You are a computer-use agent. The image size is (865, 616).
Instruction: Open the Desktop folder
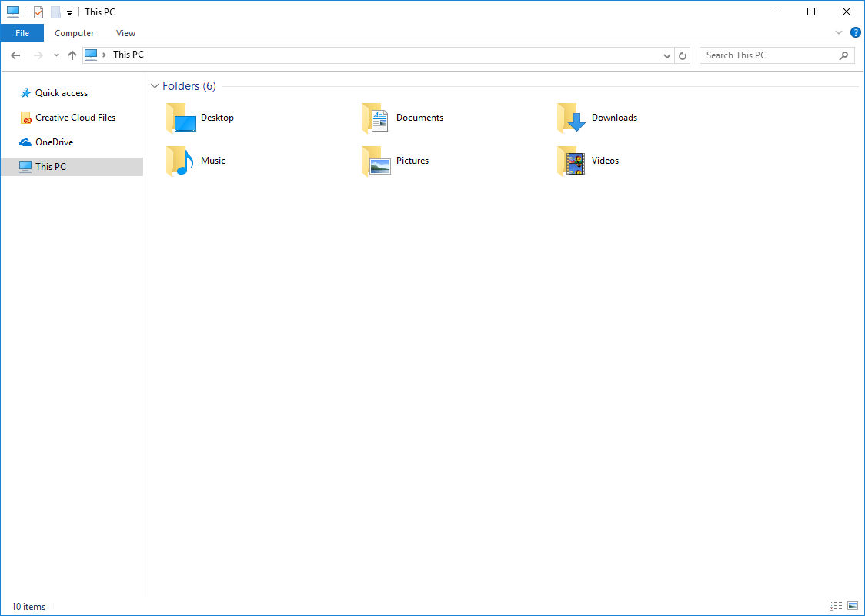pyautogui.click(x=182, y=118)
